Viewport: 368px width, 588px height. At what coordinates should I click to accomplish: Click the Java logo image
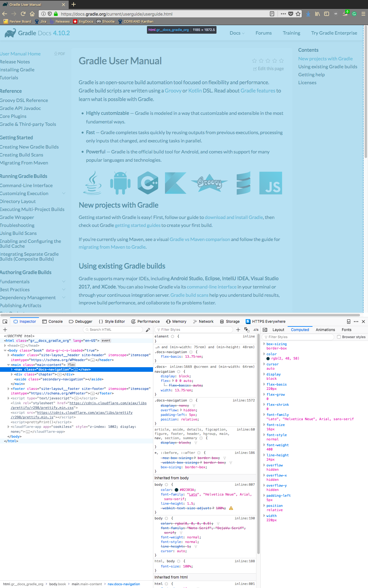point(92,183)
